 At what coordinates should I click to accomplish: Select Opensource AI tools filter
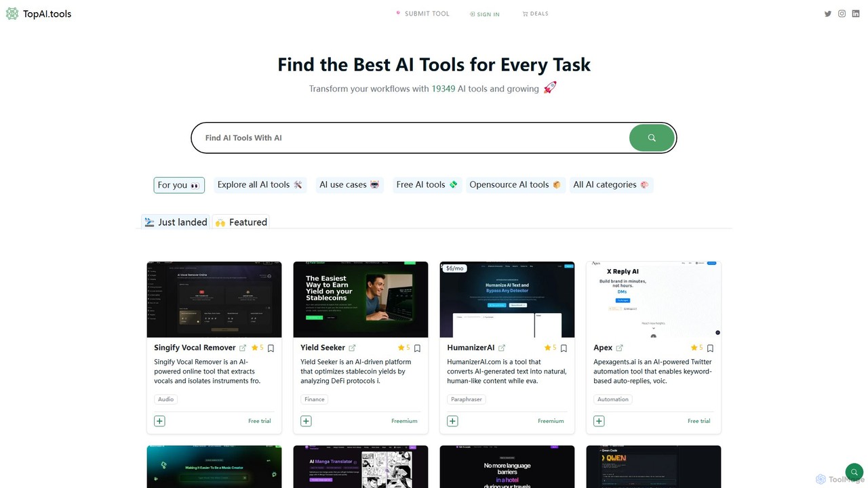515,184
